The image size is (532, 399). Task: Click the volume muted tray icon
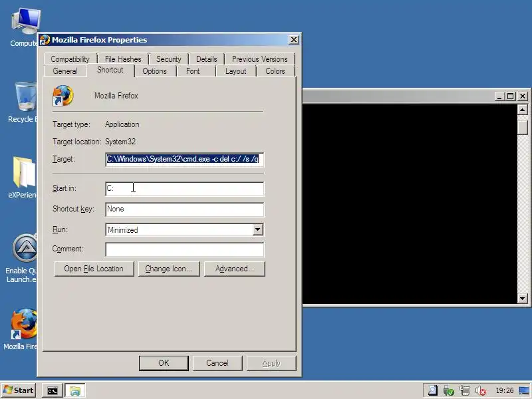481,391
